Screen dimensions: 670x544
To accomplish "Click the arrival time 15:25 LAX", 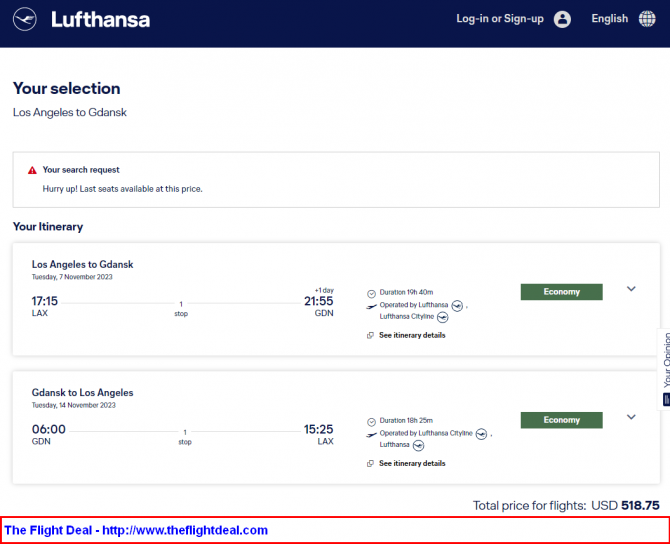I will coord(319,435).
